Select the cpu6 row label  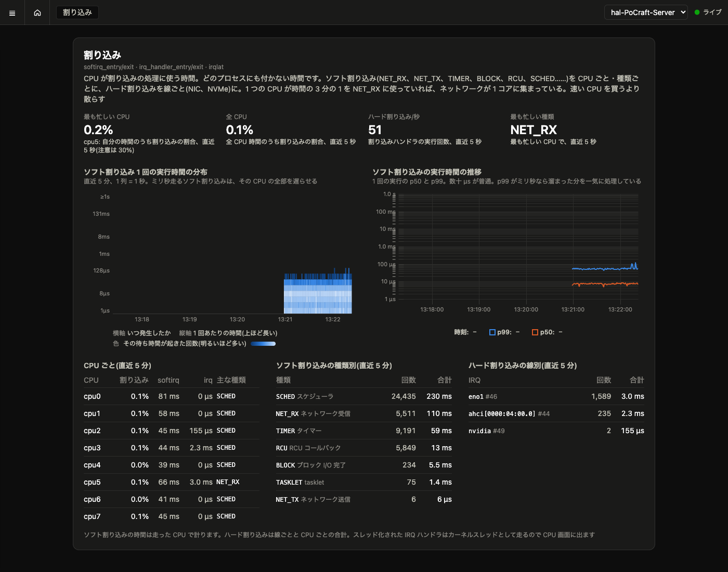(x=92, y=499)
